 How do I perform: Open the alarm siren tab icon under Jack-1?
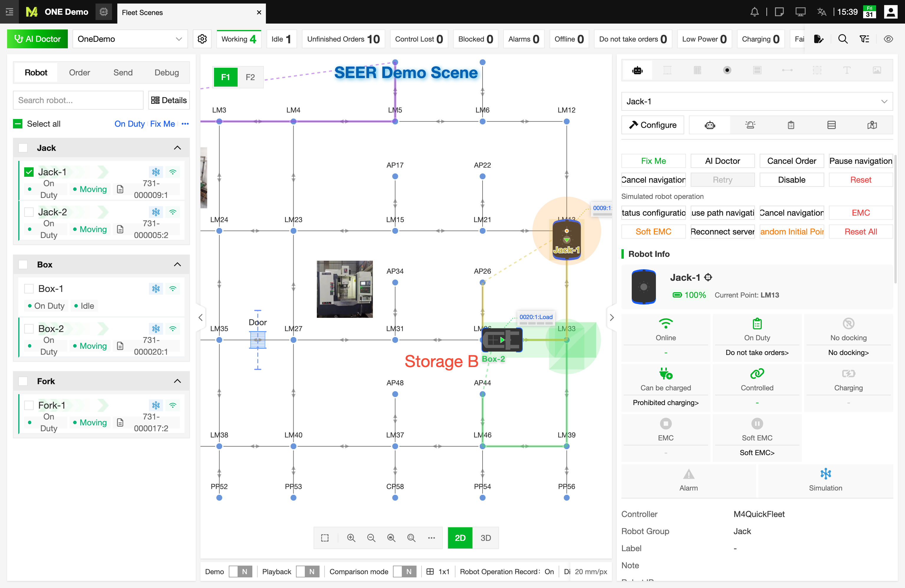(x=750, y=125)
